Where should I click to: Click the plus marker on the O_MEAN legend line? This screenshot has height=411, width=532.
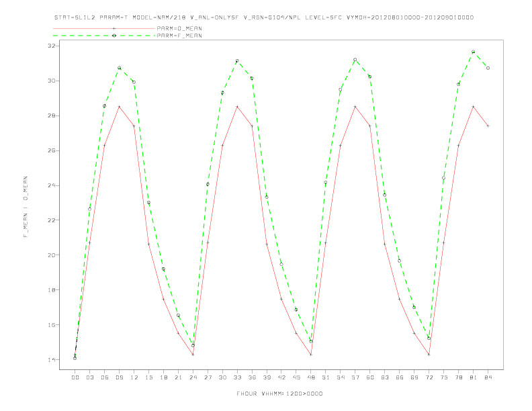114,28
